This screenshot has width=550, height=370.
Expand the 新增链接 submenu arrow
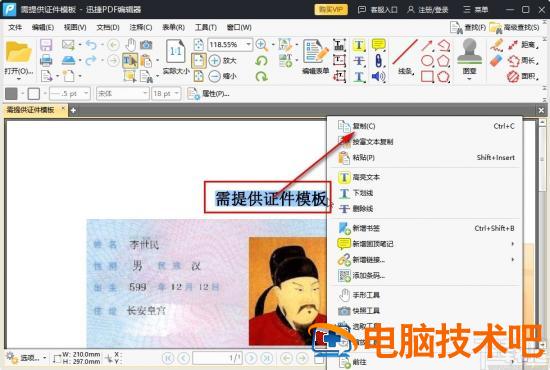513,260
